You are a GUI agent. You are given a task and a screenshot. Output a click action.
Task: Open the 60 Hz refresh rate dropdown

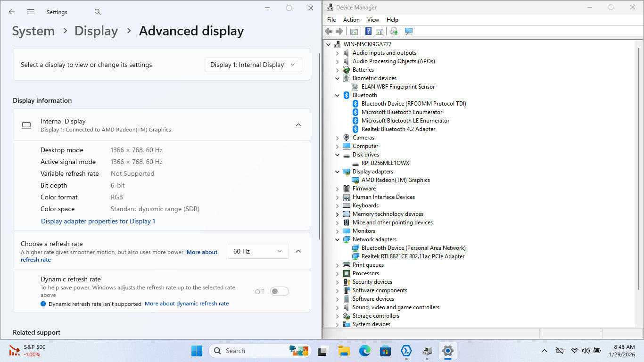pyautogui.click(x=258, y=251)
